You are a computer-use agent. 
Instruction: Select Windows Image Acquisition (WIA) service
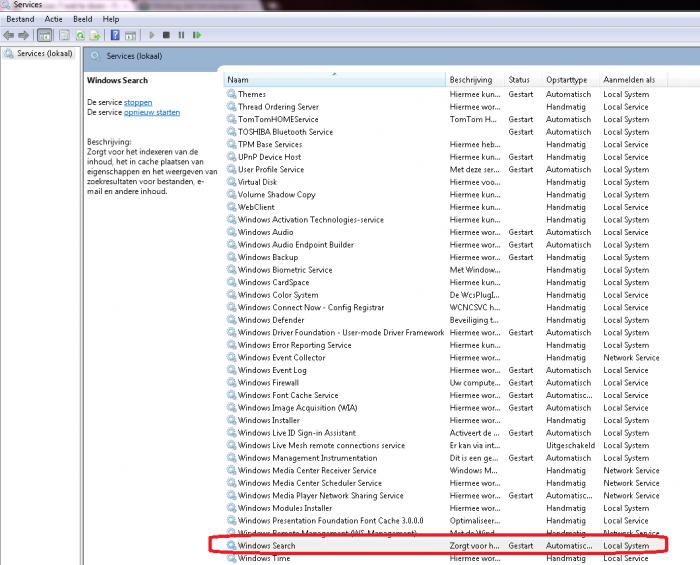pos(444,407)
